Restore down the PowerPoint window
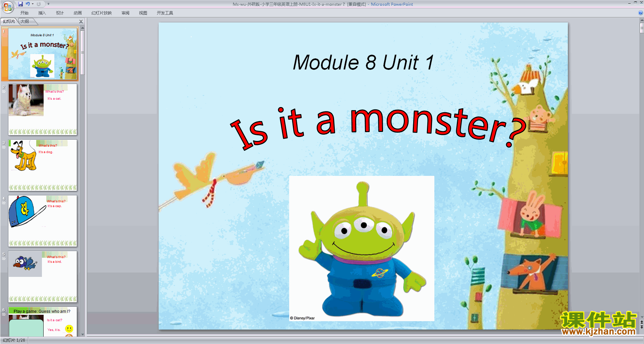This screenshot has width=644, height=344. (635, 3)
